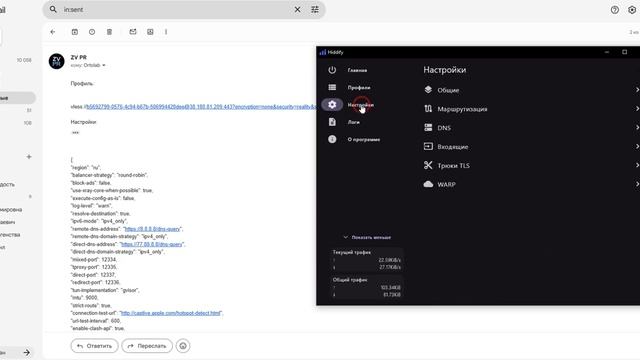
Task: Click inbound icon beside Входящие
Action: pos(428,146)
